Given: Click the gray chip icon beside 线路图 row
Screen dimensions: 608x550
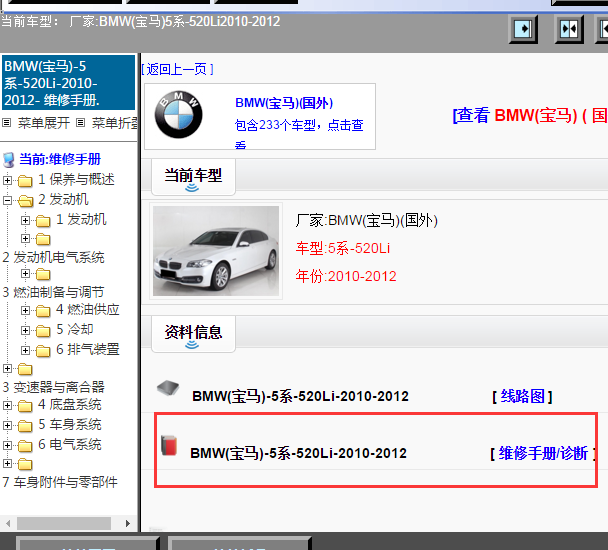Looking at the screenshot, I should click(168, 387).
